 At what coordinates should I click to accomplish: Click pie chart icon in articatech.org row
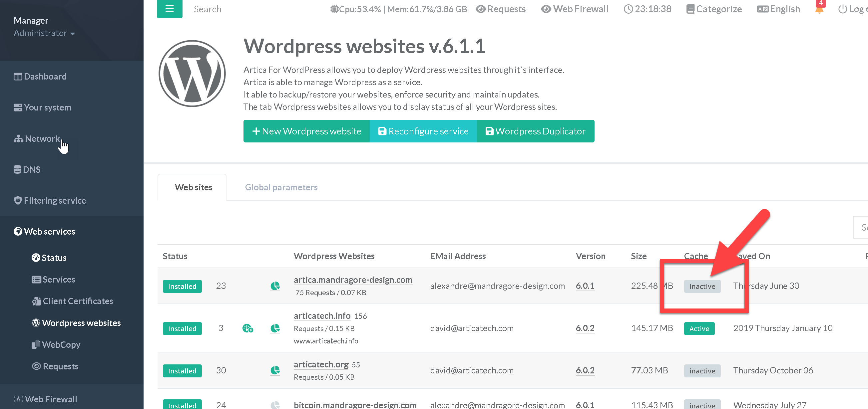(275, 371)
